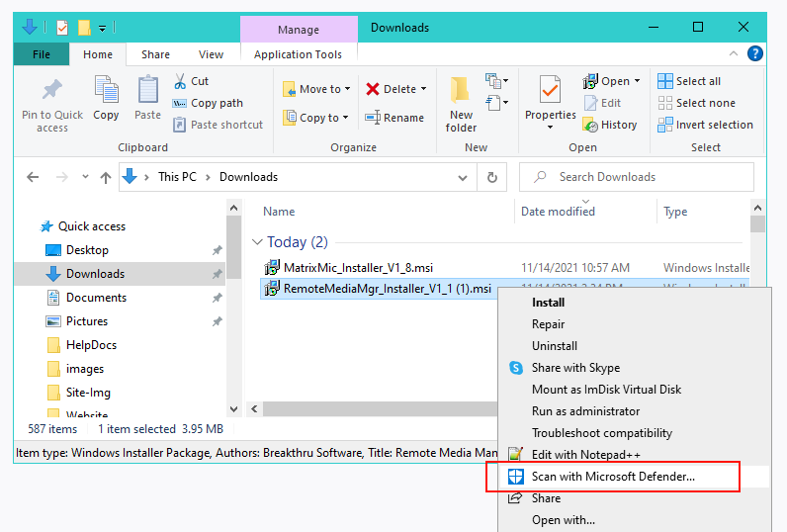The width and height of the screenshot is (787, 532).
Task: Click the Share entry in context menu
Action: (546, 498)
